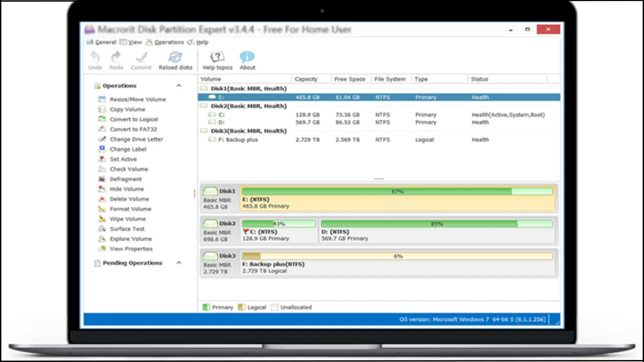Screen dimensions: 644x362
Task: Click the green Primary legend swatch
Action: coord(206,307)
